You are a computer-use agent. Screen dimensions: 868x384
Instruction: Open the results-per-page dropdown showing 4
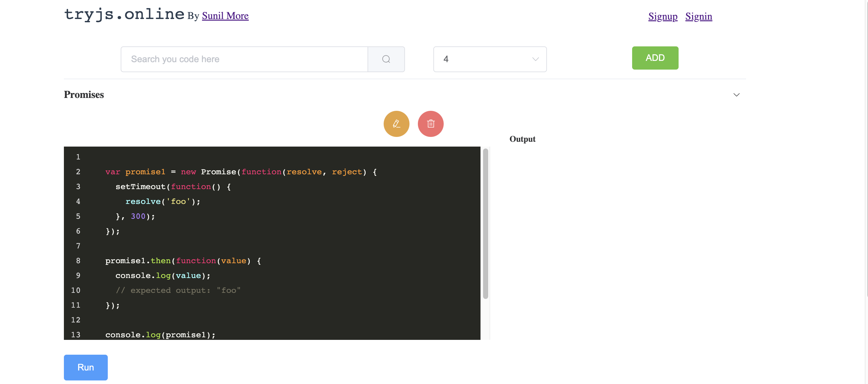click(490, 59)
